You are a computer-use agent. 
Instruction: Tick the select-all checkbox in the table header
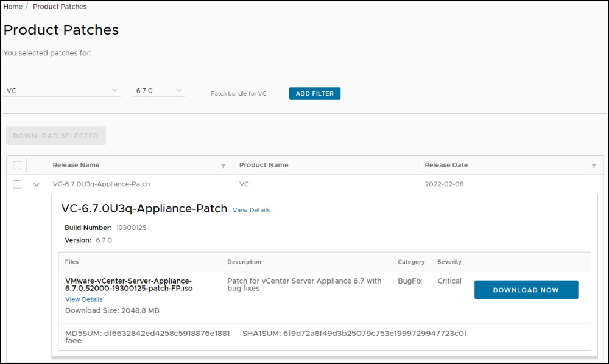point(17,165)
